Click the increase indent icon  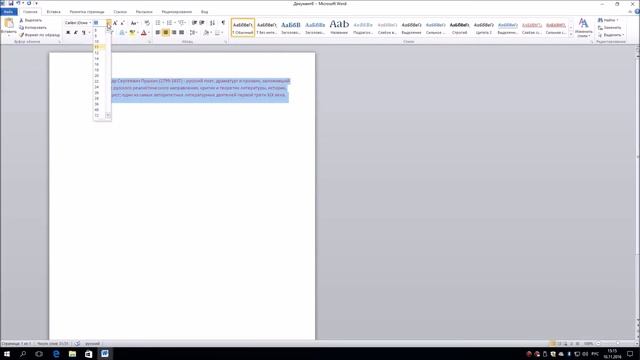[x=202, y=23]
